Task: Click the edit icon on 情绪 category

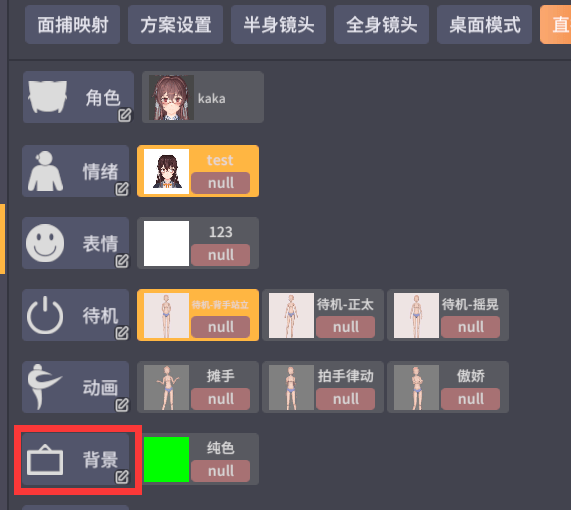Action: pyautogui.click(x=122, y=189)
